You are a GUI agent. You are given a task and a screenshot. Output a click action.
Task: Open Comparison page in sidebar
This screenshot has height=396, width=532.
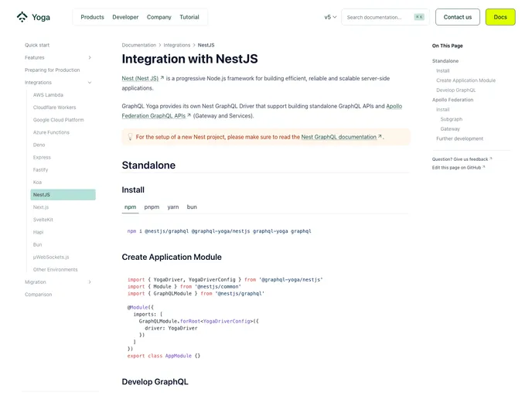39,295
